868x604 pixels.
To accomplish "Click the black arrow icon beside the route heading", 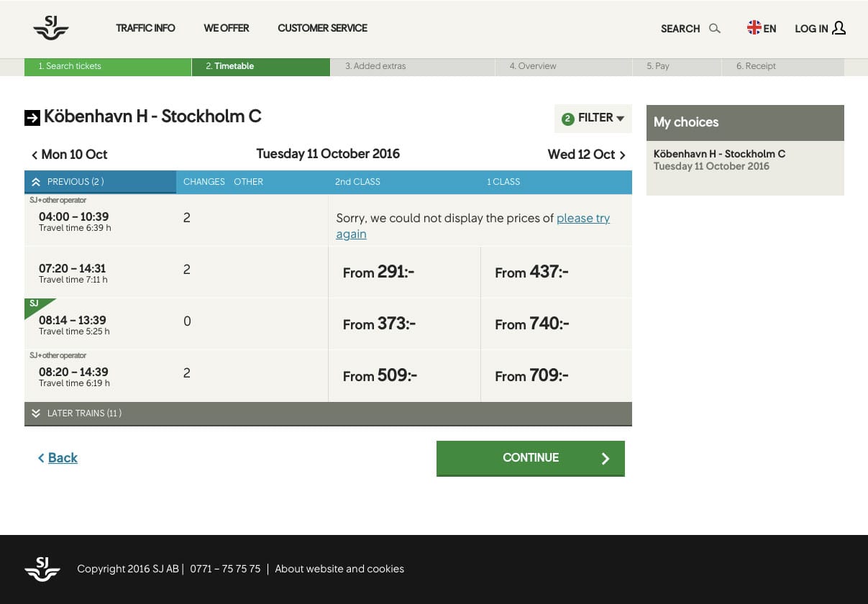I will coord(32,116).
